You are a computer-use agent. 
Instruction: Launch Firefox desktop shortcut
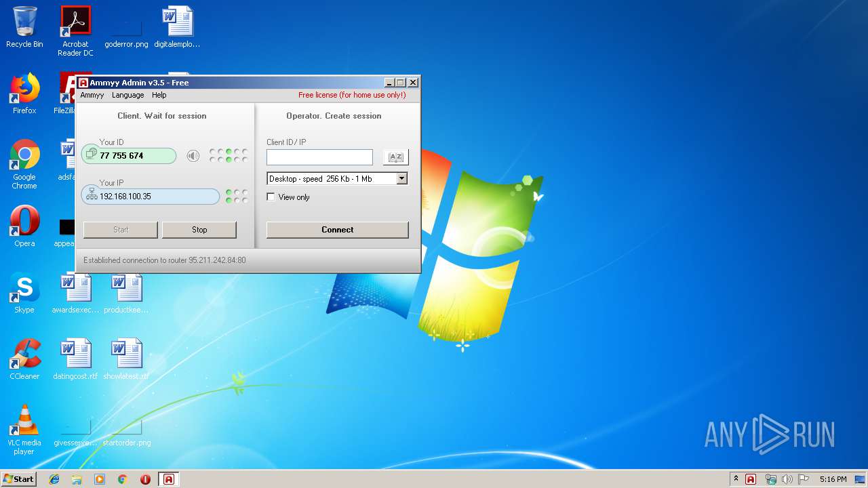coord(24,94)
